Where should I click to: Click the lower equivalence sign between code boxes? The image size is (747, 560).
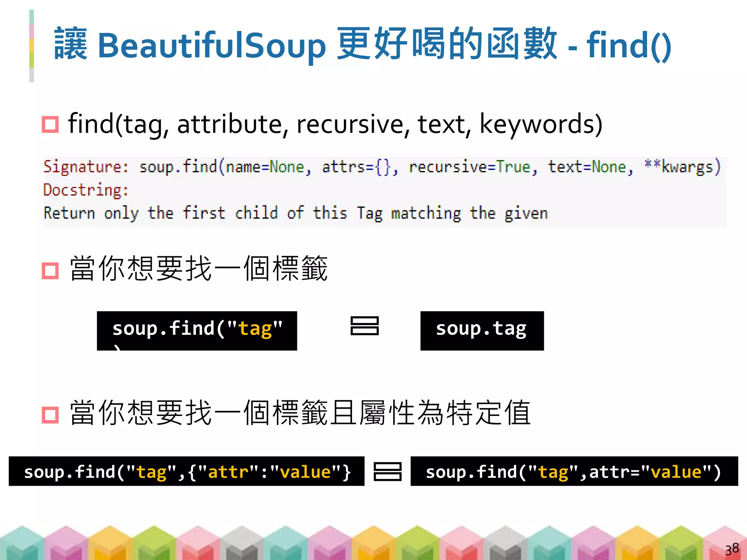click(387, 471)
